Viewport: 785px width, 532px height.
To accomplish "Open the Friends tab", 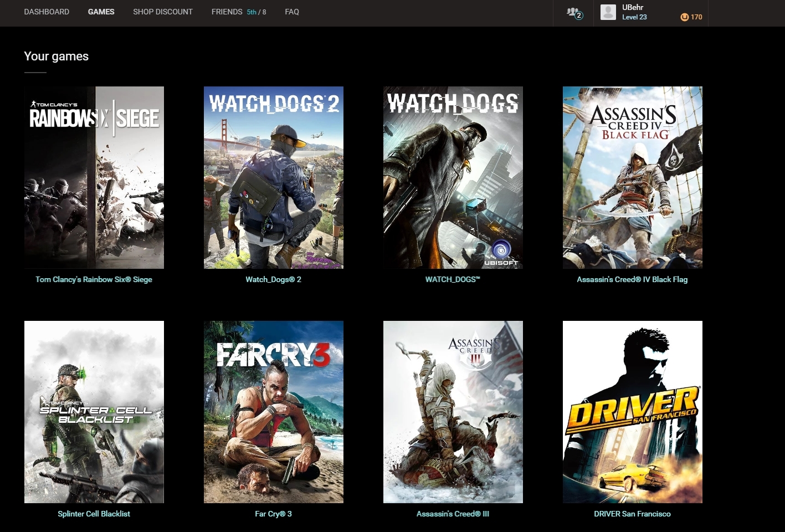I will point(227,12).
